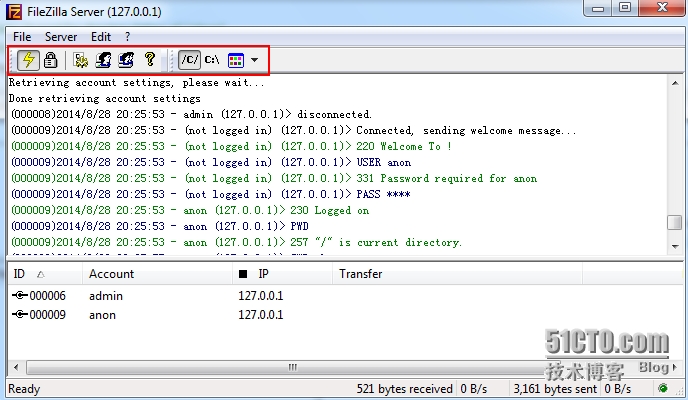
Task: Sort connections by Account column header
Action: (x=157, y=274)
